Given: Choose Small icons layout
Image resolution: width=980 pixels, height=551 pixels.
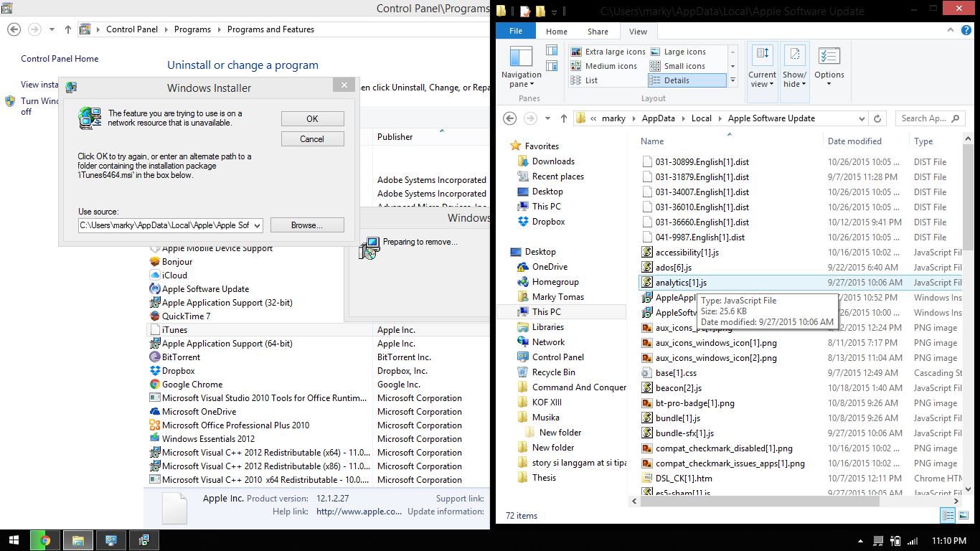Looking at the screenshot, I should (x=677, y=66).
